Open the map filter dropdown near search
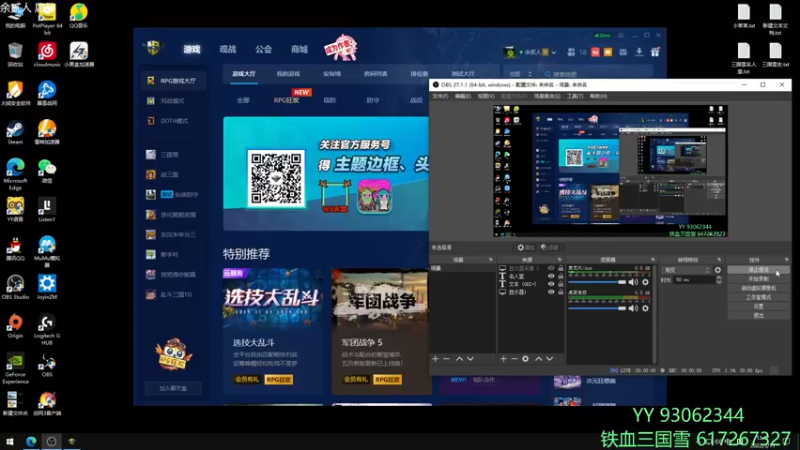 pyautogui.click(x=520, y=74)
